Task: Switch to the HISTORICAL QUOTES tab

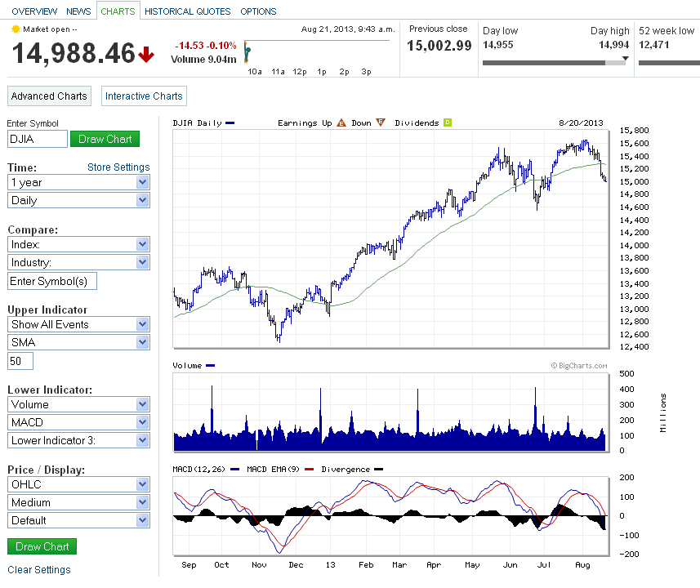Action: click(188, 11)
